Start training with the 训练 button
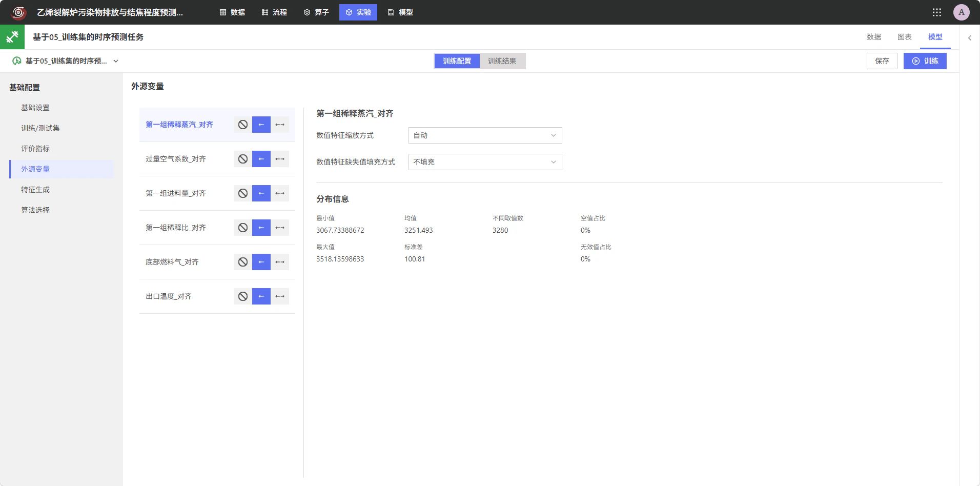The height and width of the screenshot is (486, 980). coord(925,61)
